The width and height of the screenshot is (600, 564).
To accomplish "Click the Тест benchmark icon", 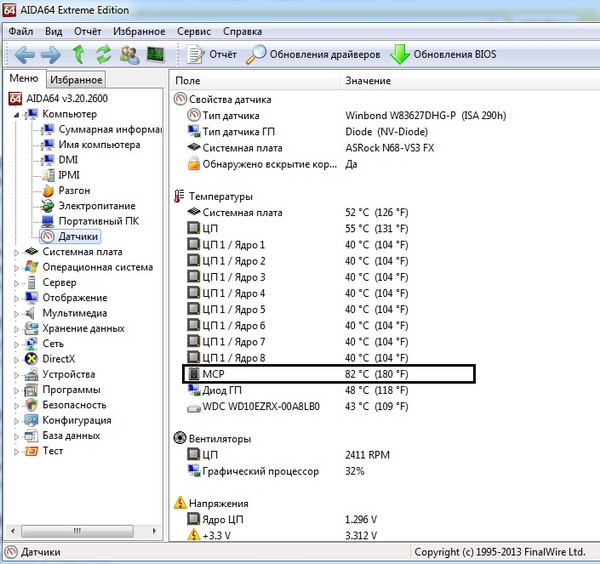I will tap(31, 451).
